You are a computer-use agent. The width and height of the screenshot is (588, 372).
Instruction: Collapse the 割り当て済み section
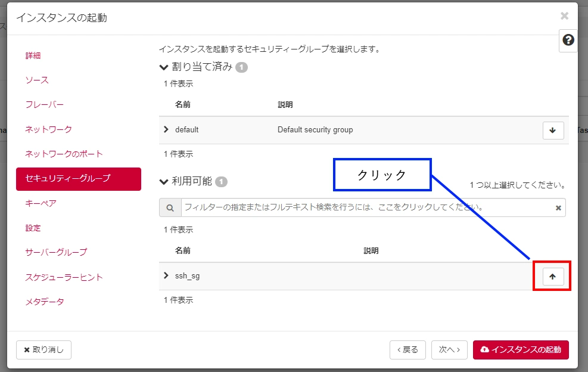(164, 67)
